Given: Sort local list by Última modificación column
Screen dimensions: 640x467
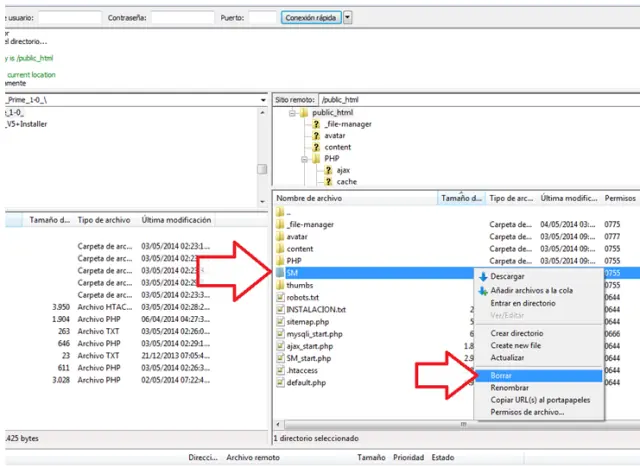Looking at the screenshot, I should 176,220.
